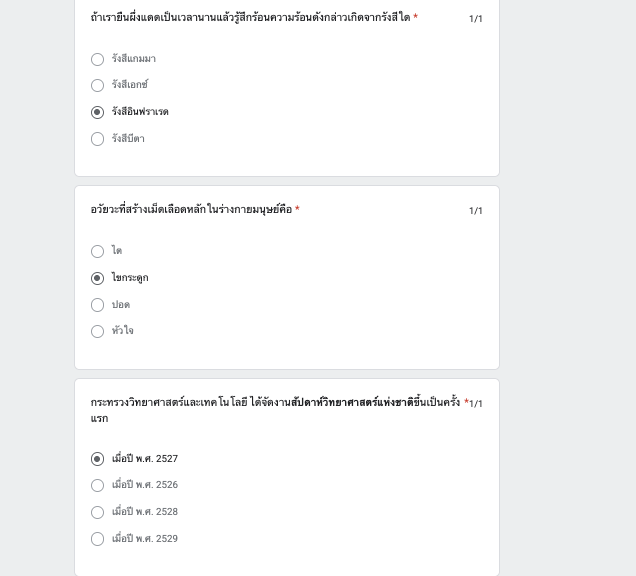Pick the รังสีบีตา radio option
Screen dimensions: 636x576
point(98,139)
